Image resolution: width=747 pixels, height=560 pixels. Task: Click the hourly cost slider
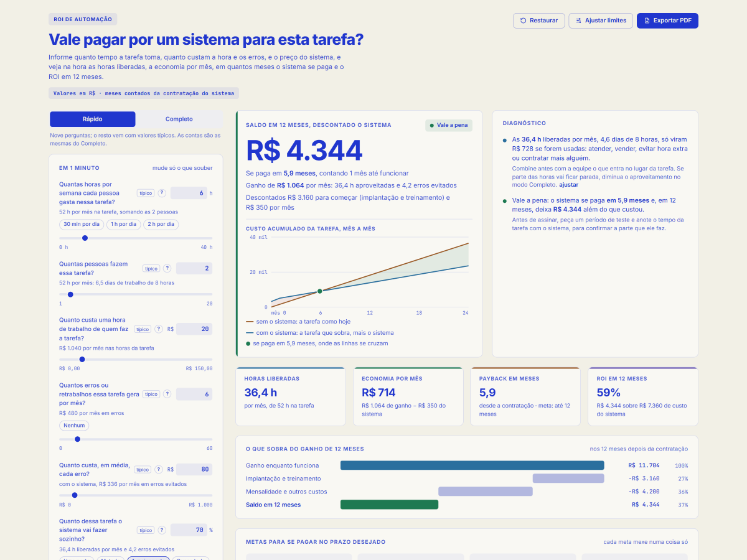click(x=136, y=359)
